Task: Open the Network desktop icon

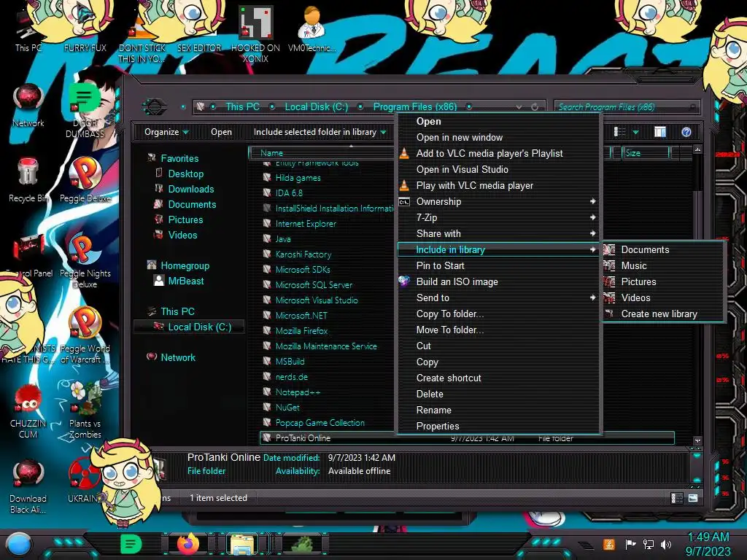Action: tap(28, 106)
